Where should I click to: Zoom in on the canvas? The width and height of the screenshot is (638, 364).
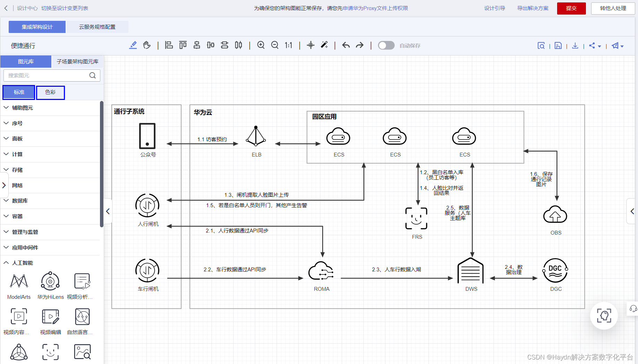click(x=261, y=45)
